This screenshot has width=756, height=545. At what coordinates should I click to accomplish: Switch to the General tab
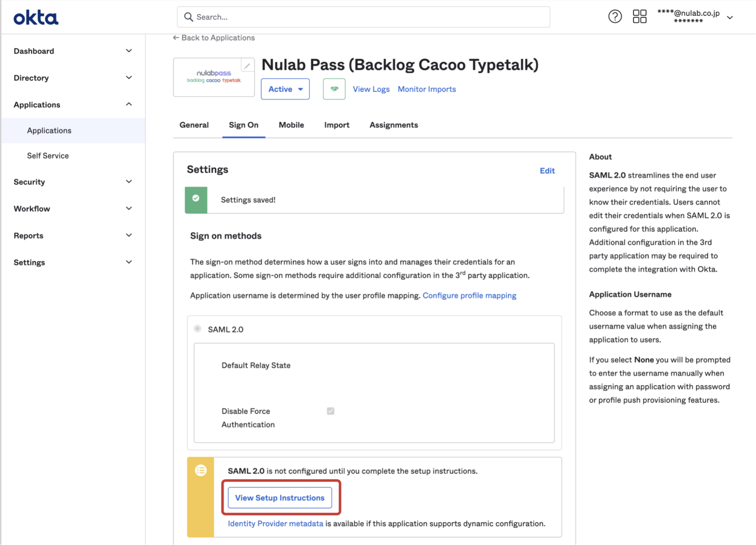tap(194, 125)
